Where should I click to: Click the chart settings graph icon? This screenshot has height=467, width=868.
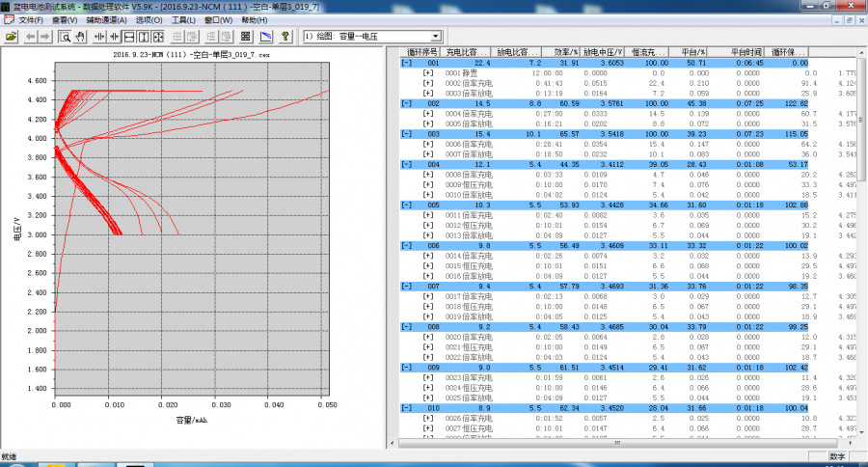tap(266, 37)
